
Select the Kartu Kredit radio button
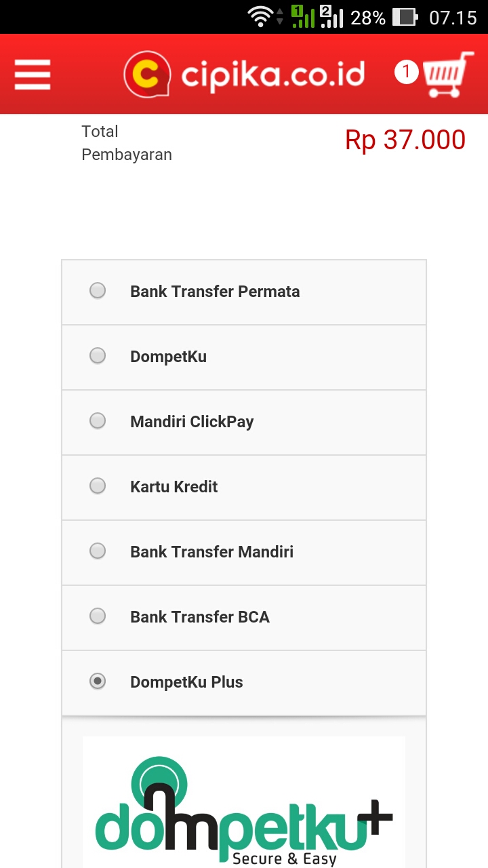98,486
